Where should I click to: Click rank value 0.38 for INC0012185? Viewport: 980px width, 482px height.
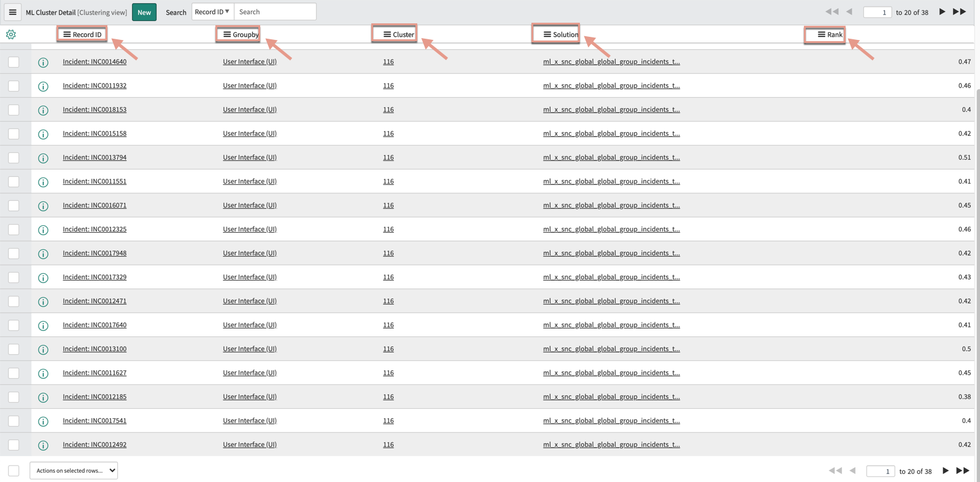964,397
